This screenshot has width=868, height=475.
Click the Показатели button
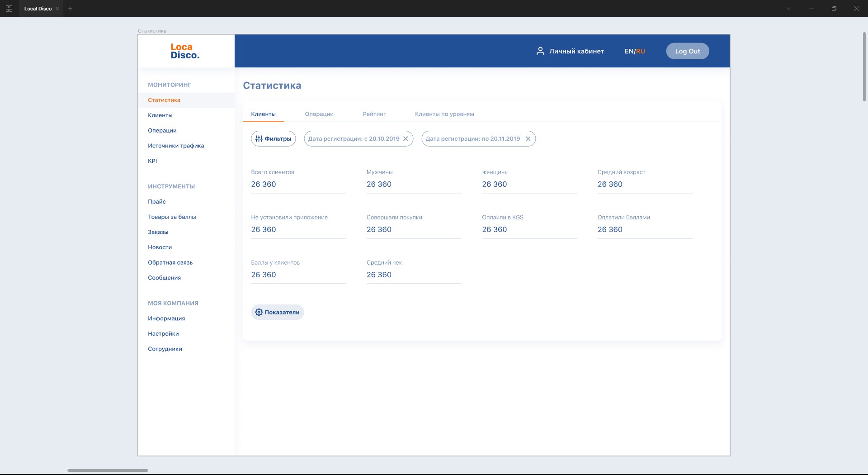pyautogui.click(x=277, y=312)
